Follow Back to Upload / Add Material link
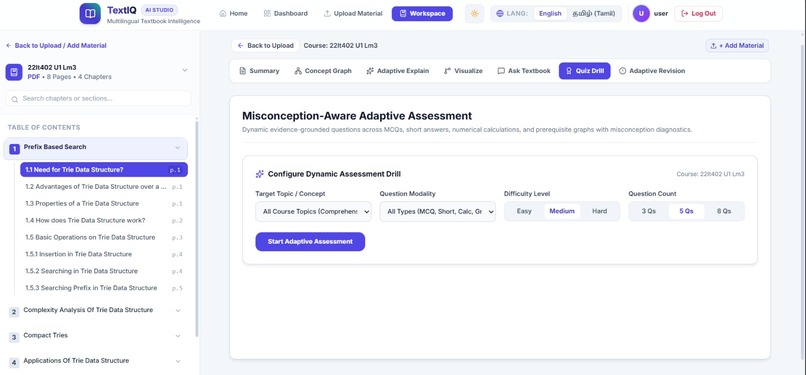Image resolution: width=806 pixels, height=375 pixels. [x=56, y=45]
